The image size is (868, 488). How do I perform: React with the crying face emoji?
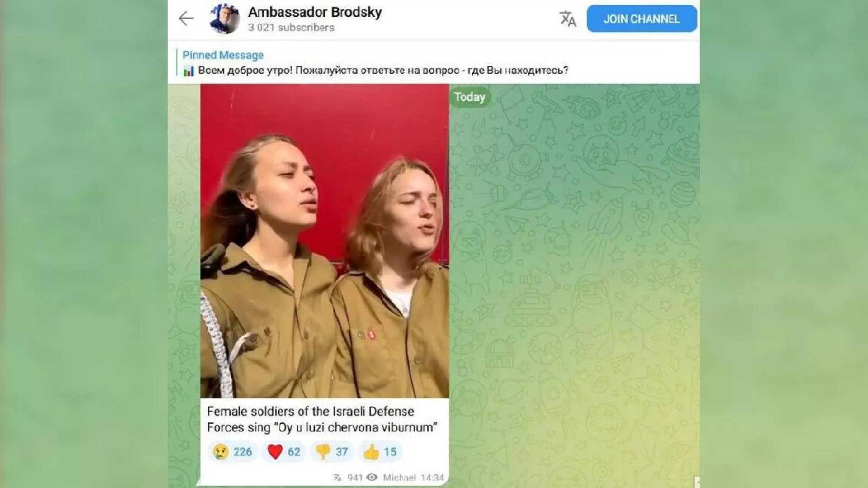click(x=232, y=452)
